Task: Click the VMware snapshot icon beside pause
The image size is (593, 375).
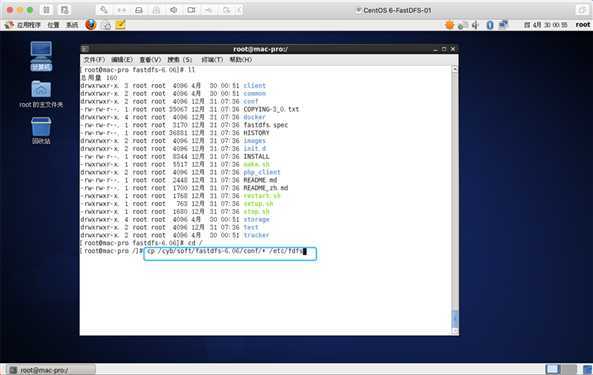Action: tap(65, 10)
